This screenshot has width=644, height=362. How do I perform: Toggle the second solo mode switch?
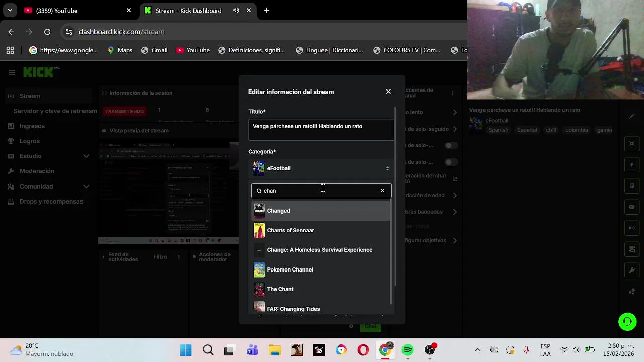click(451, 162)
